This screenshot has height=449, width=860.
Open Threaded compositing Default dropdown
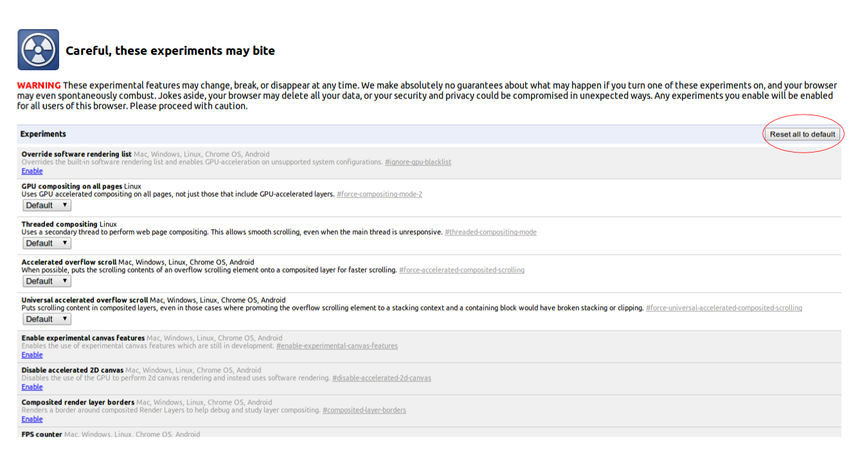(46, 243)
